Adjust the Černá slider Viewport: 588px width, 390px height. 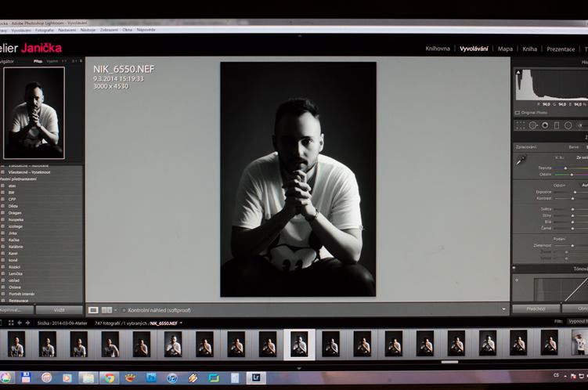click(x=572, y=228)
